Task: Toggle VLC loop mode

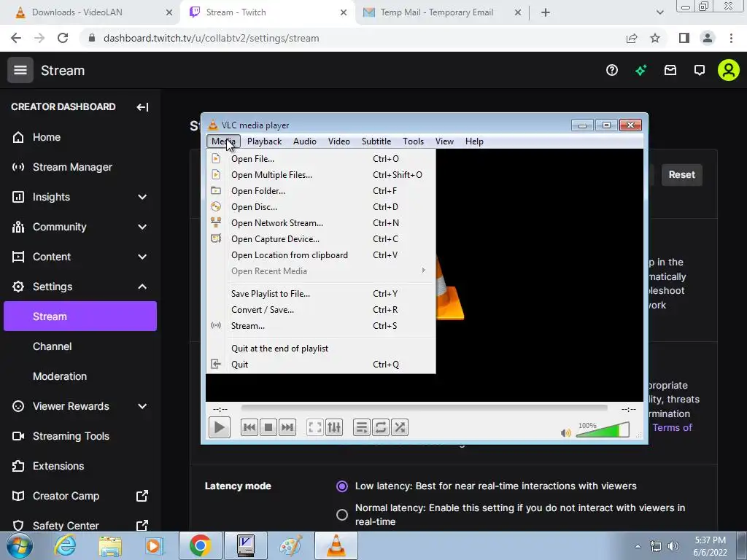Action: coord(381,427)
